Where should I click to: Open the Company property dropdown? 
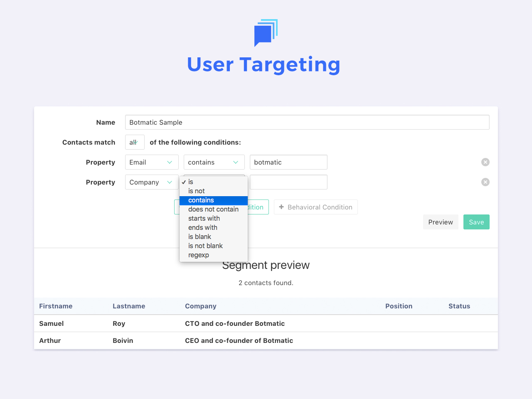pos(152,182)
